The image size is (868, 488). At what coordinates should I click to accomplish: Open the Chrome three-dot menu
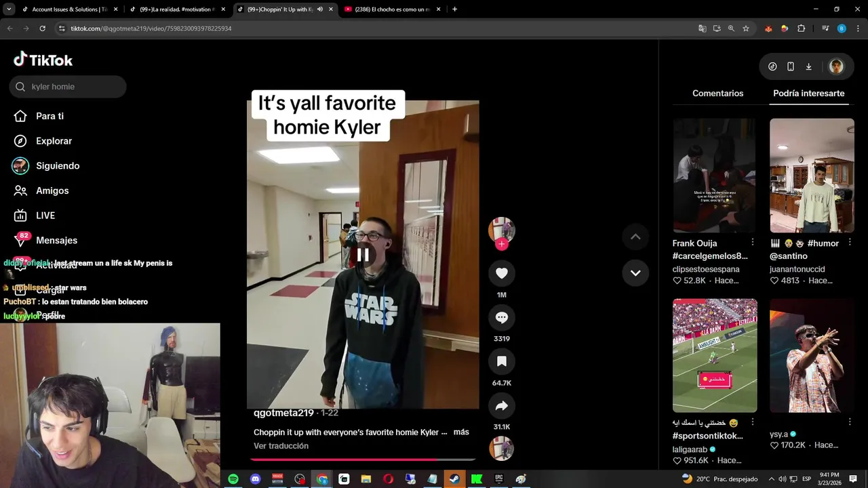click(x=858, y=28)
